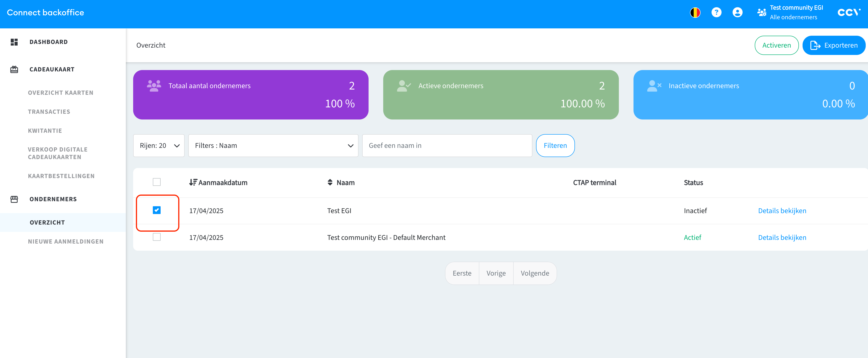This screenshot has height=358, width=868.
Task: Open the user profile icon
Action: point(737,12)
